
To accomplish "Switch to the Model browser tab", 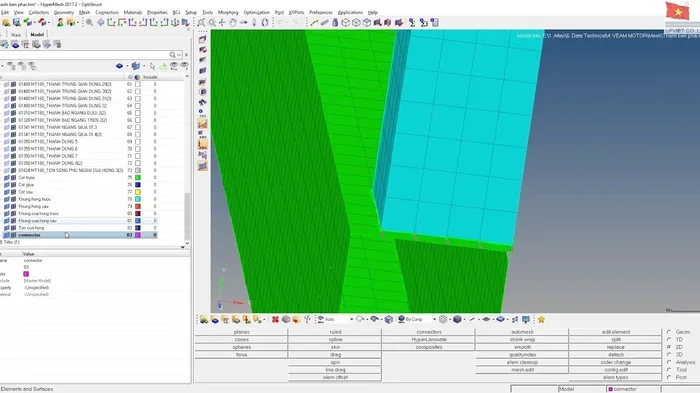I will [37, 34].
